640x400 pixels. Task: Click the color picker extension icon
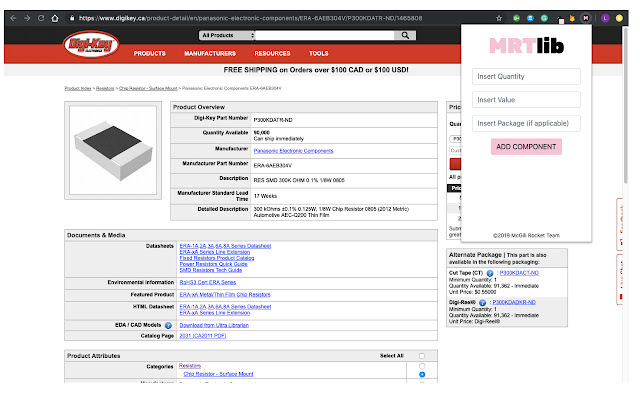point(561,19)
